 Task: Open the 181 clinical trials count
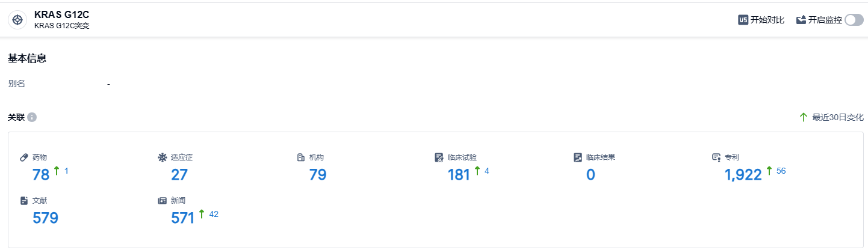(459, 175)
